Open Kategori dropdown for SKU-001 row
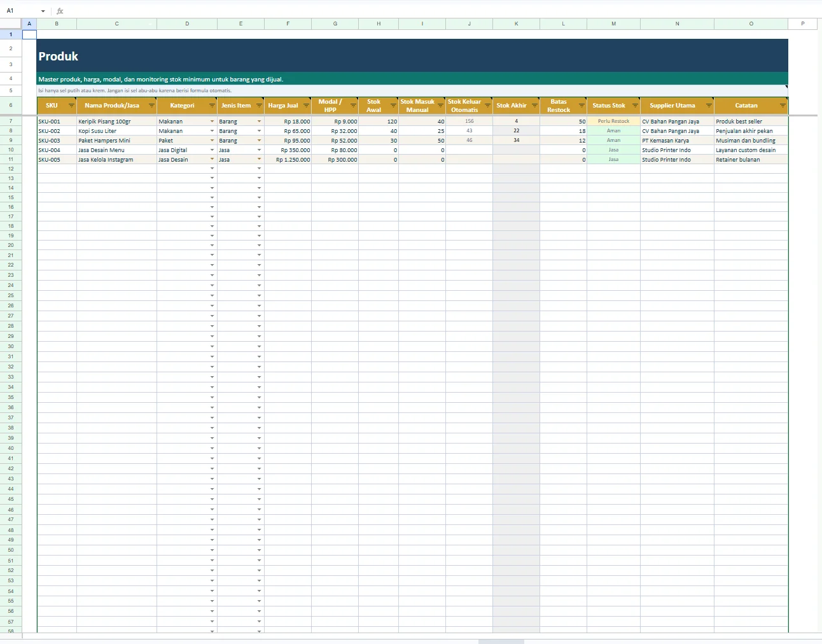 coord(212,122)
